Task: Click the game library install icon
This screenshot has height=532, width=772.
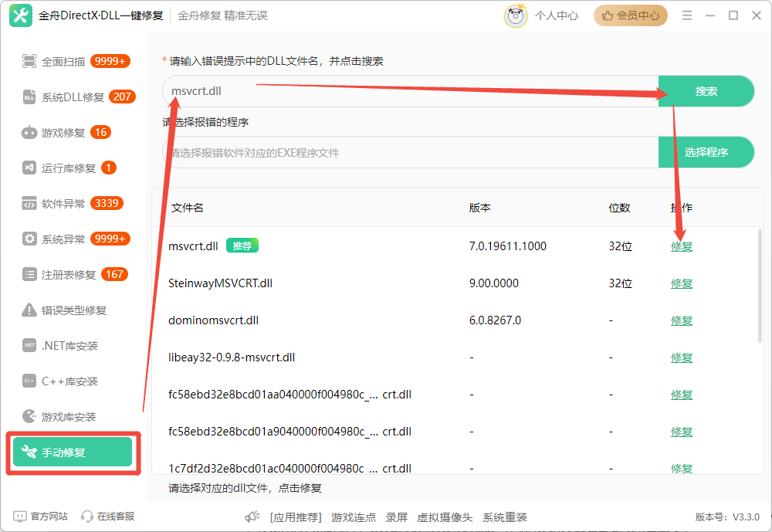Action: [29, 416]
